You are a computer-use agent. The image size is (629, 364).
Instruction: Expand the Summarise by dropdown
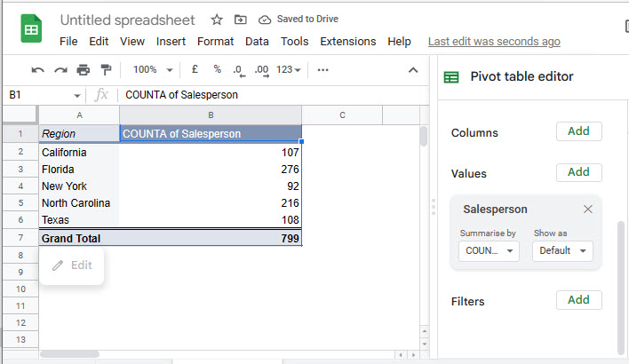[x=489, y=251]
